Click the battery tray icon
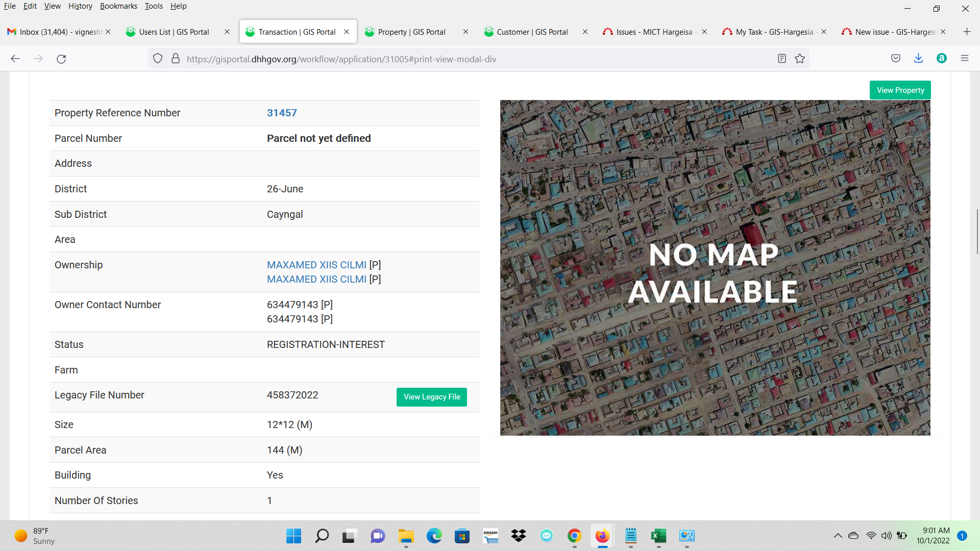The image size is (980, 551). pyautogui.click(x=902, y=536)
